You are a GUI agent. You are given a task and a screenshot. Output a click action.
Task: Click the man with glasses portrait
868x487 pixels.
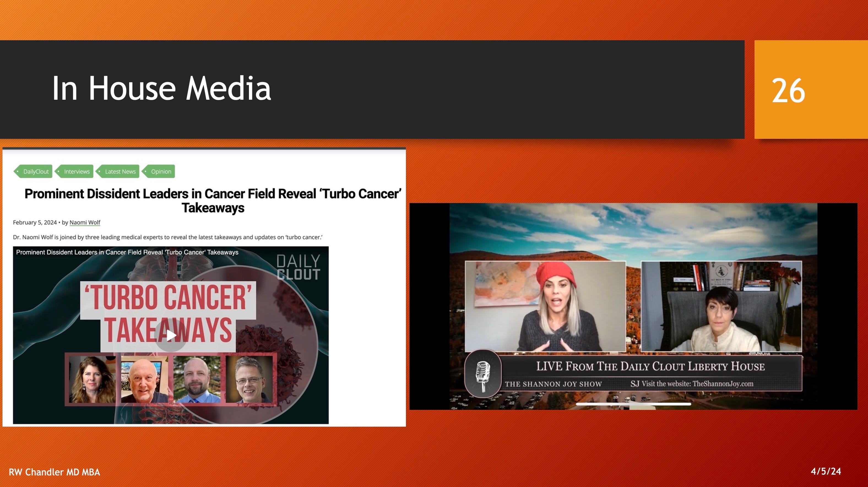(249, 380)
